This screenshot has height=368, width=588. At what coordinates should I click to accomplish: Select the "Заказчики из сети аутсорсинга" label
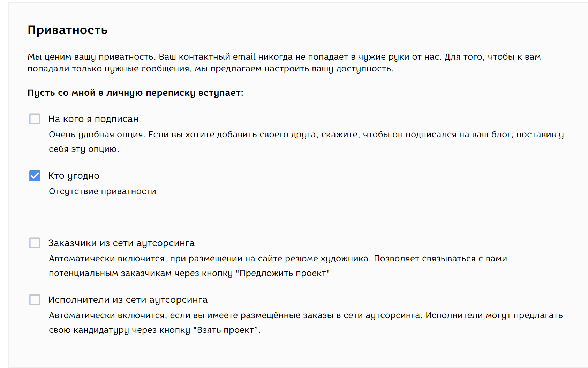pyautogui.click(x=121, y=243)
